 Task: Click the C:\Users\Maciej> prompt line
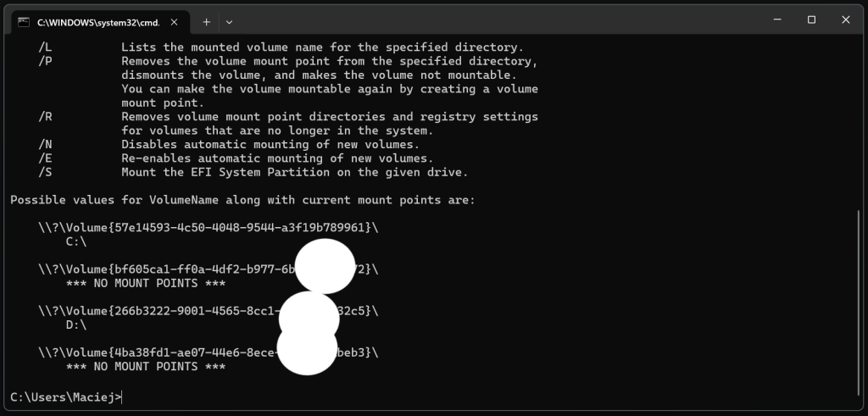pyautogui.click(x=66, y=397)
